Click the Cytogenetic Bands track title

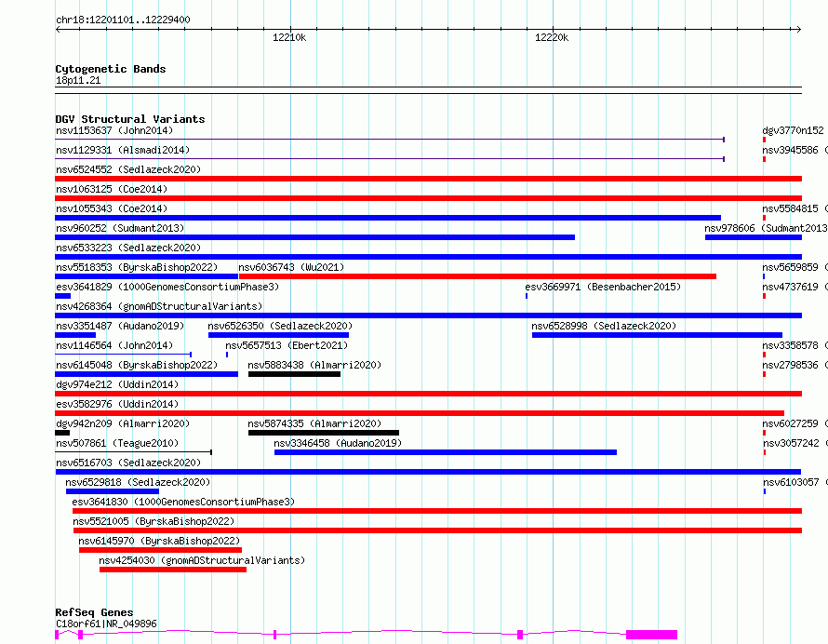[x=111, y=69]
